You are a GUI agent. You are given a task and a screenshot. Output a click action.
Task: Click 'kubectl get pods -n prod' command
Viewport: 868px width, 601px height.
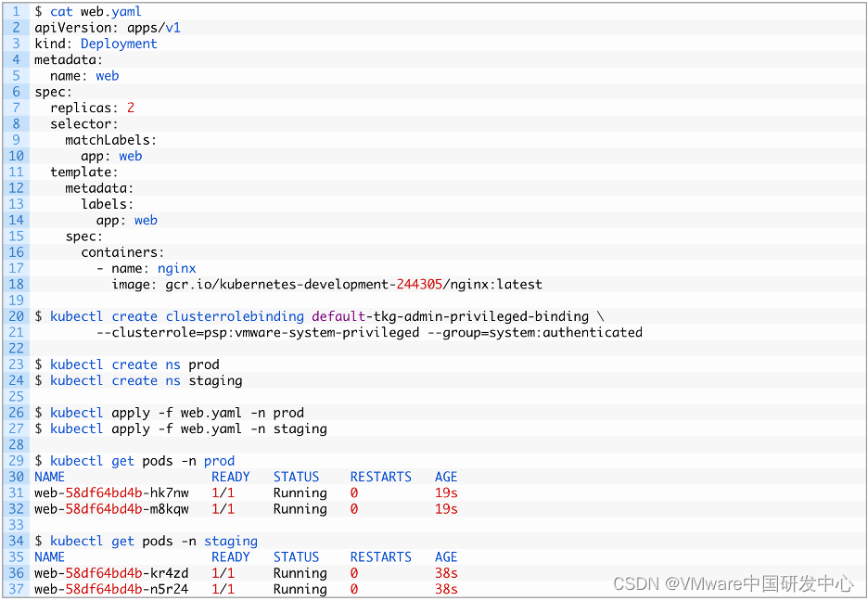[142, 461]
